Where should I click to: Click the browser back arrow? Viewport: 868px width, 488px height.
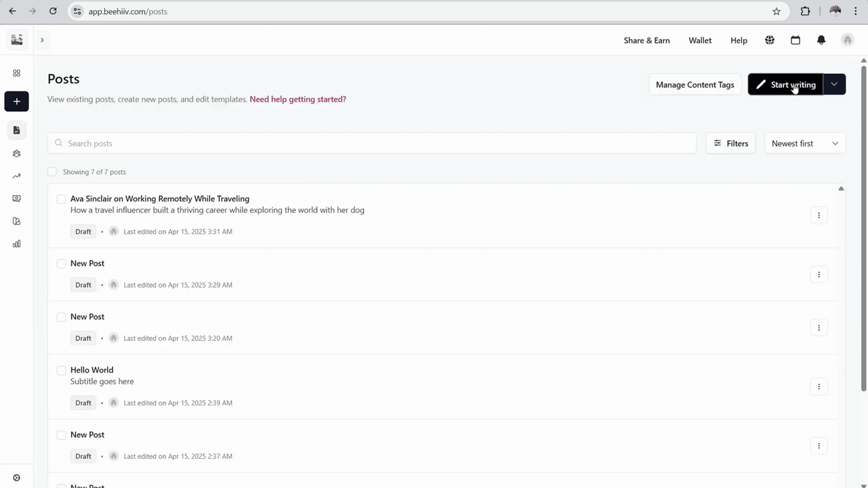(12, 11)
